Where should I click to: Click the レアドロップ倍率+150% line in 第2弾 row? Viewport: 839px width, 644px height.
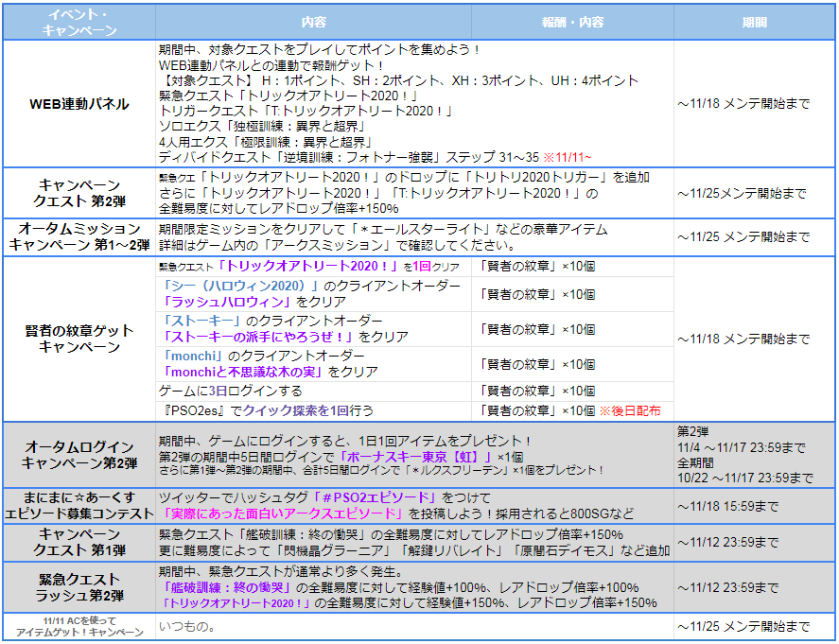279,208
